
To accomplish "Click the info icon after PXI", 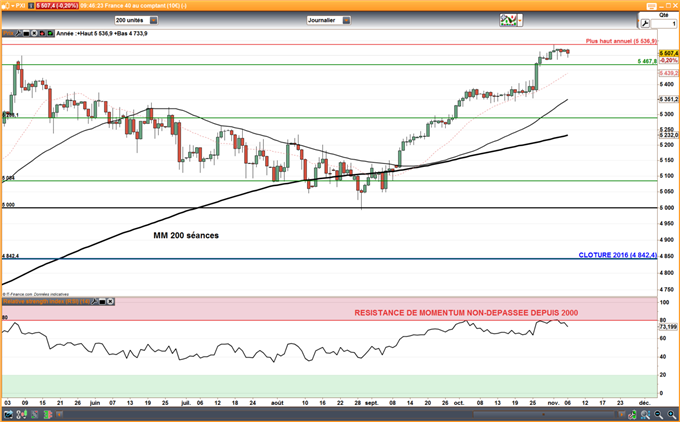I will (x=31, y=6).
